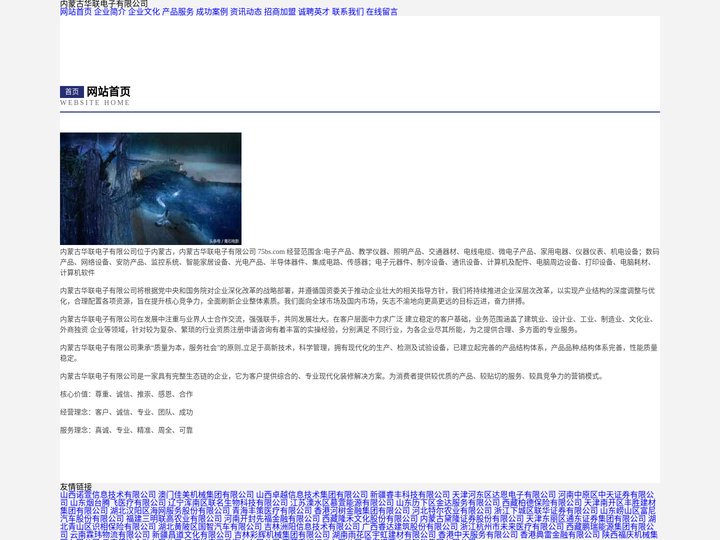The image size is (720, 540).
Task: Open the 企业文化 nav link
Action: [144, 12]
